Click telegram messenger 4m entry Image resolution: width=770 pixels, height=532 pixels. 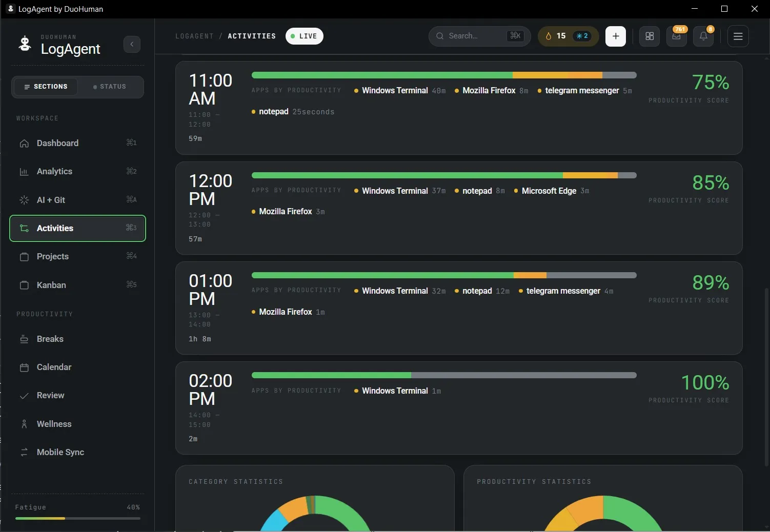pyautogui.click(x=566, y=291)
